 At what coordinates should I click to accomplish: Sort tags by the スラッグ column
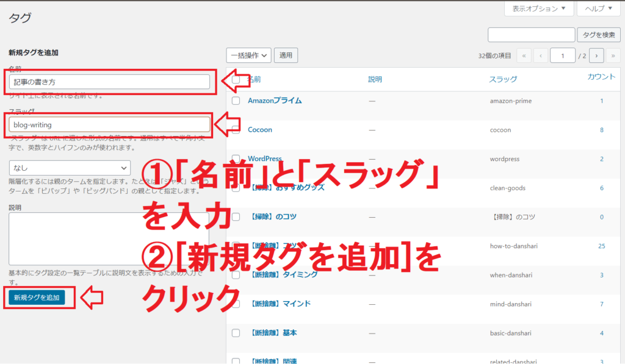[503, 79]
